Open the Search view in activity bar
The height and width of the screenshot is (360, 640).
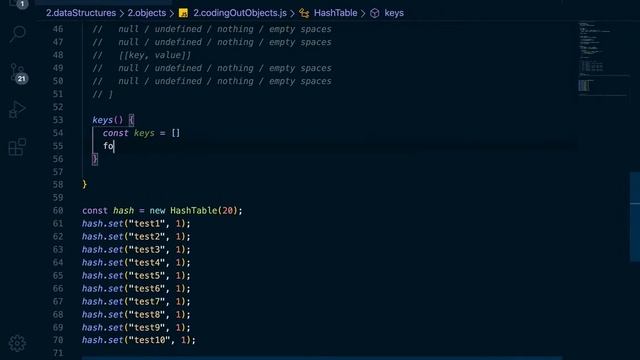tap(18, 34)
